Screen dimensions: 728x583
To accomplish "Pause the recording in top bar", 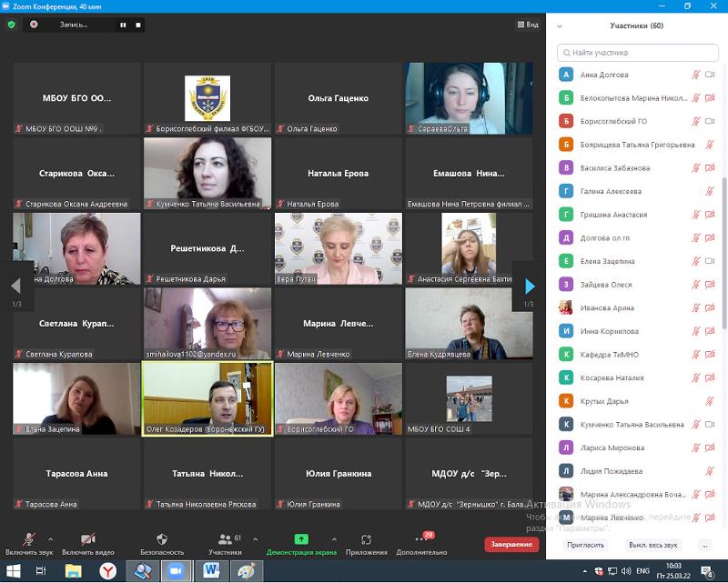I will (123, 25).
